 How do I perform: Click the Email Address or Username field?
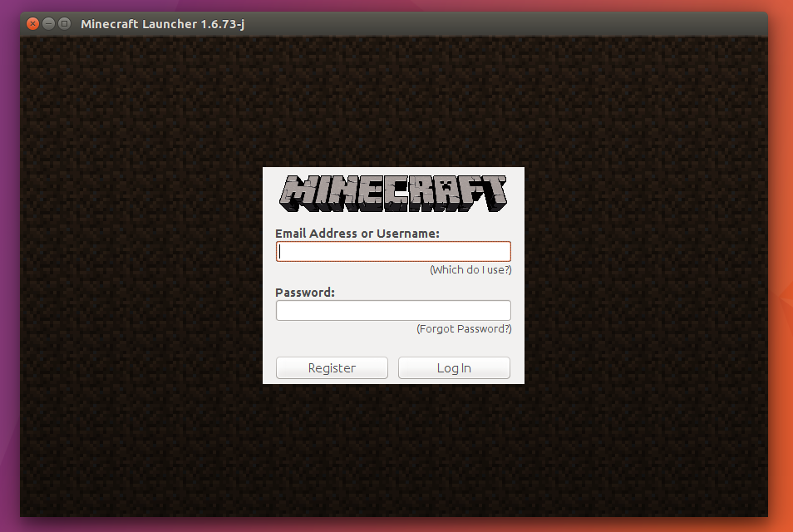(393, 251)
